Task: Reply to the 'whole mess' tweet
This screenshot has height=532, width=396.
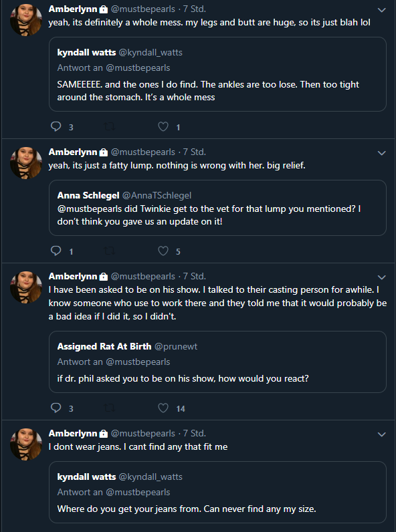Action: click(56, 126)
